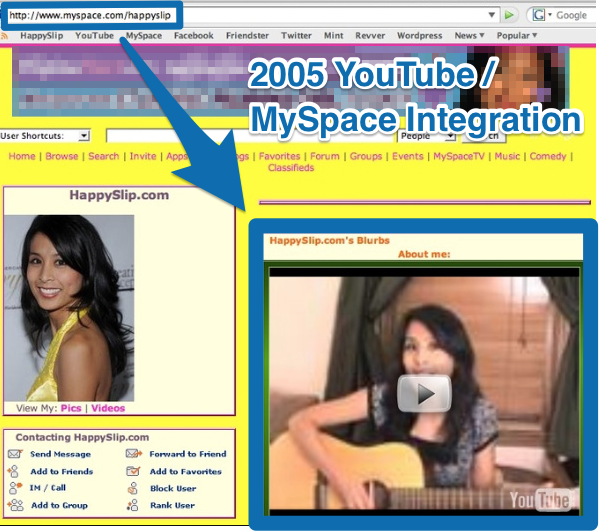Open the Twitter bookmark
599x531 pixels.
(x=296, y=36)
